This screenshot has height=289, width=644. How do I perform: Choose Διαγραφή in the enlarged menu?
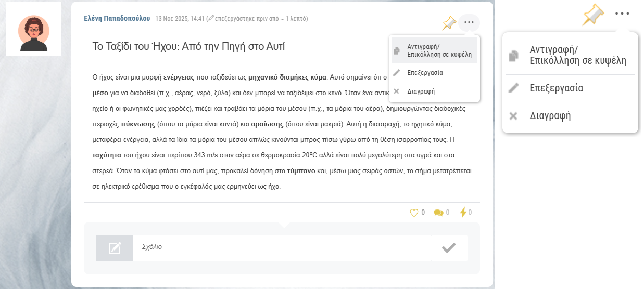pos(570,116)
